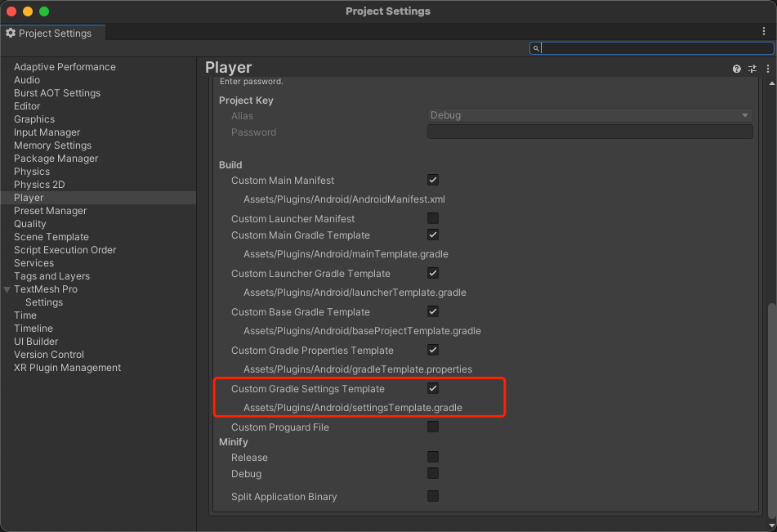The height and width of the screenshot is (532, 777).
Task: Open Burst AOT Settings category
Action: [57, 93]
